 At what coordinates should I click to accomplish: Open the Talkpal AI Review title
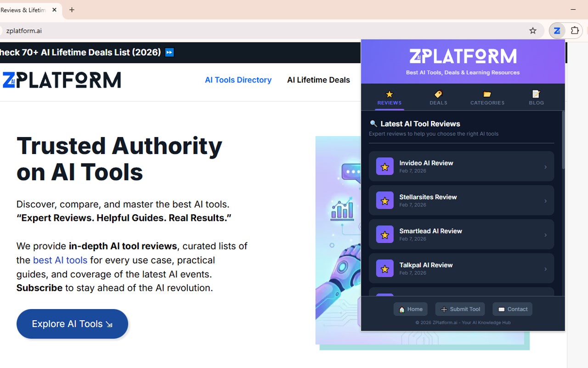point(426,265)
